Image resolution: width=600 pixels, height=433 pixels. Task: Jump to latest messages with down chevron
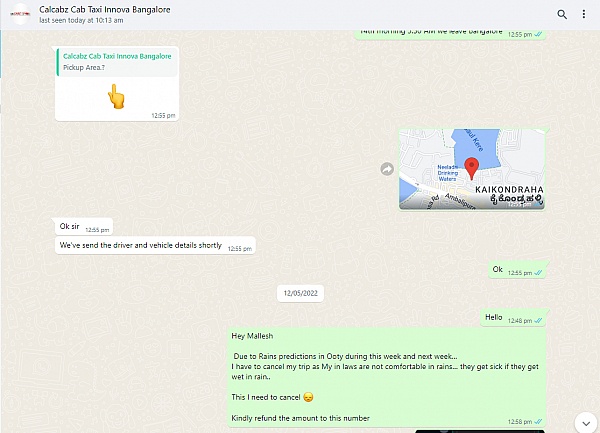[x=586, y=423]
